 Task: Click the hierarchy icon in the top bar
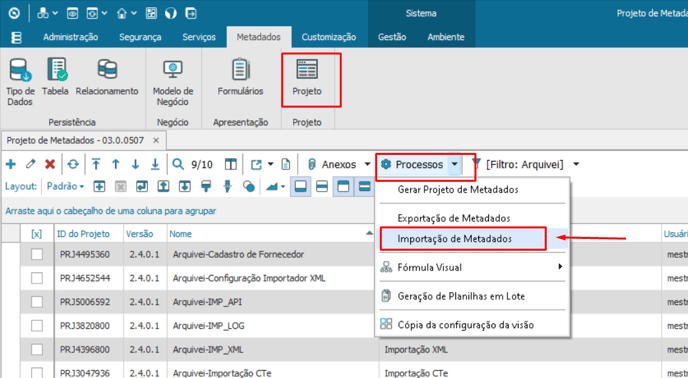tap(43, 14)
